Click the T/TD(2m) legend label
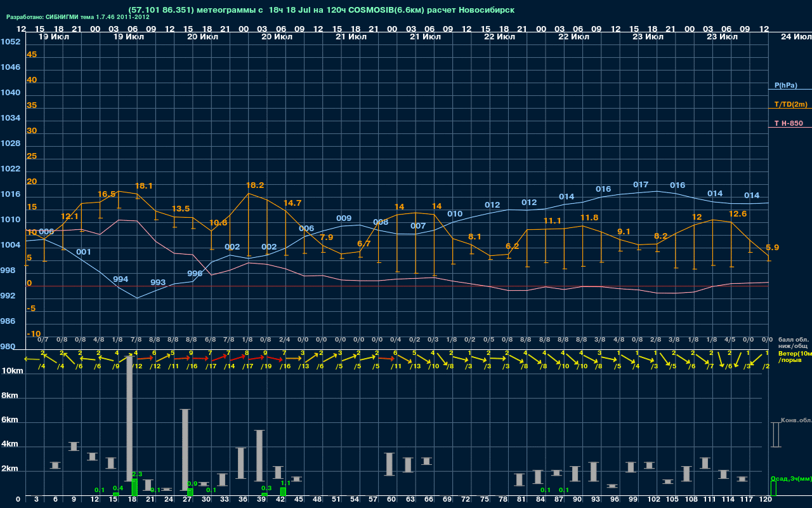The image size is (812, 508). (790, 104)
